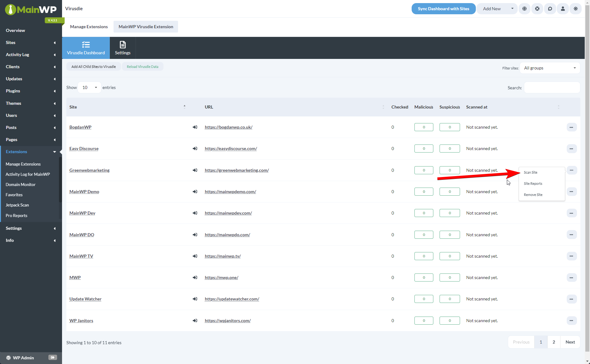Expand the Sites sidebar menu
590x364 pixels.
(x=31, y=42)
